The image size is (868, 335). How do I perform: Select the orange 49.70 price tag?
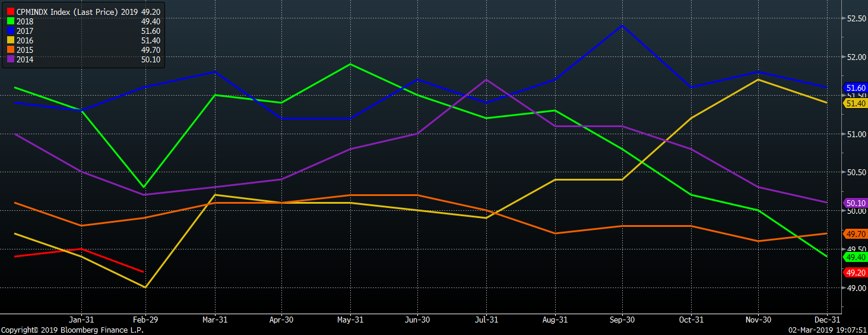[x=855, y=234]
